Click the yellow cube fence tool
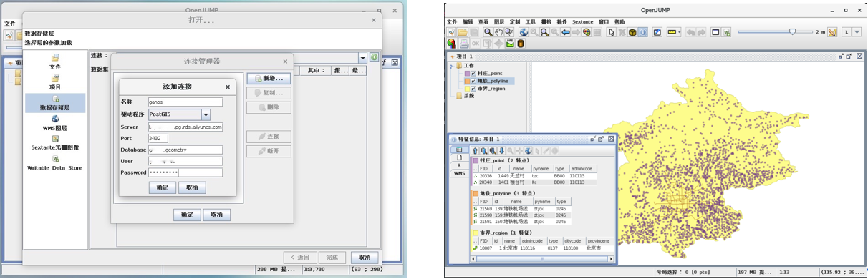868x279 pixels. pos(632,32)
